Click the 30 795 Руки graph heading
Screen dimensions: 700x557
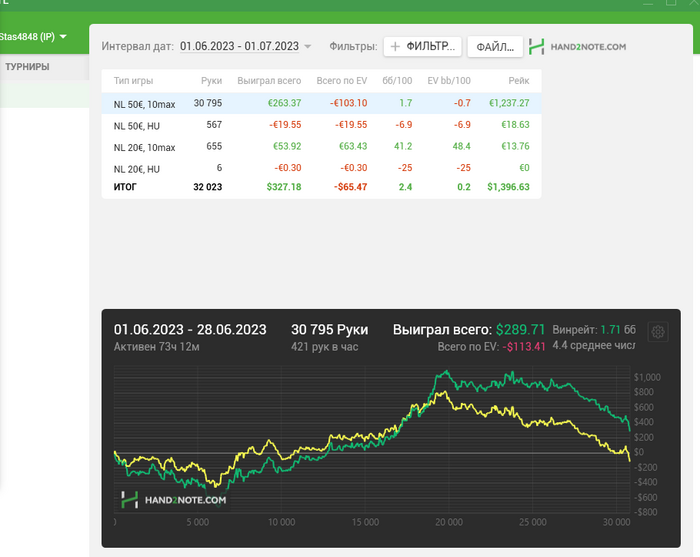pos(329,330)
